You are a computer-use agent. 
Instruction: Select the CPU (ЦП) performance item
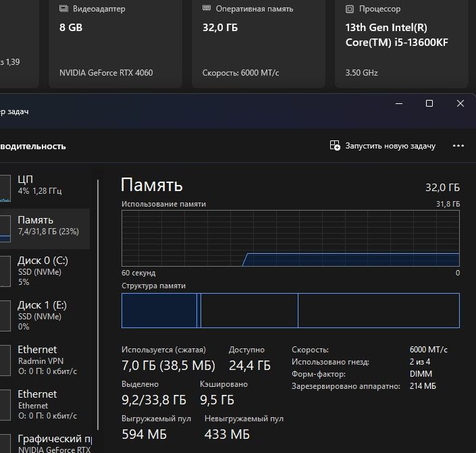[45, 188]
